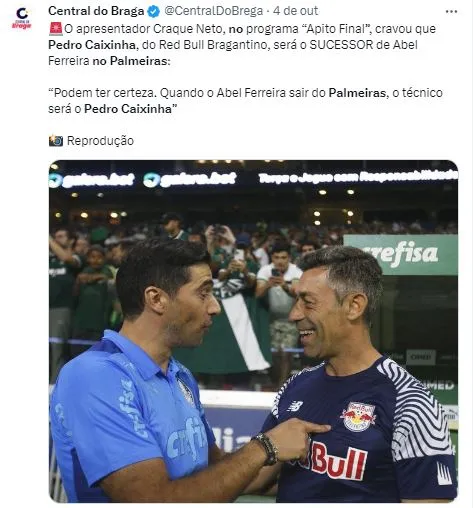473x508 pixels.
Task: Open the attached photo of two coaches
Action: (253, 331)
